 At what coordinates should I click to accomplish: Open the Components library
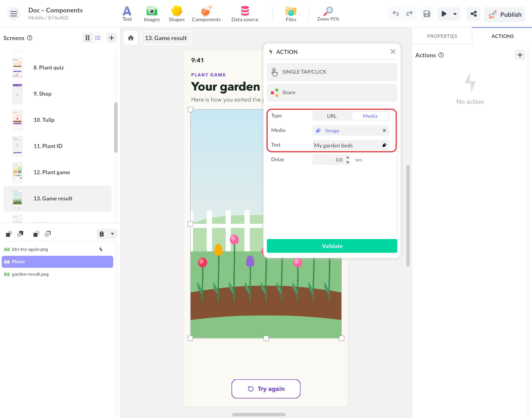206,14
